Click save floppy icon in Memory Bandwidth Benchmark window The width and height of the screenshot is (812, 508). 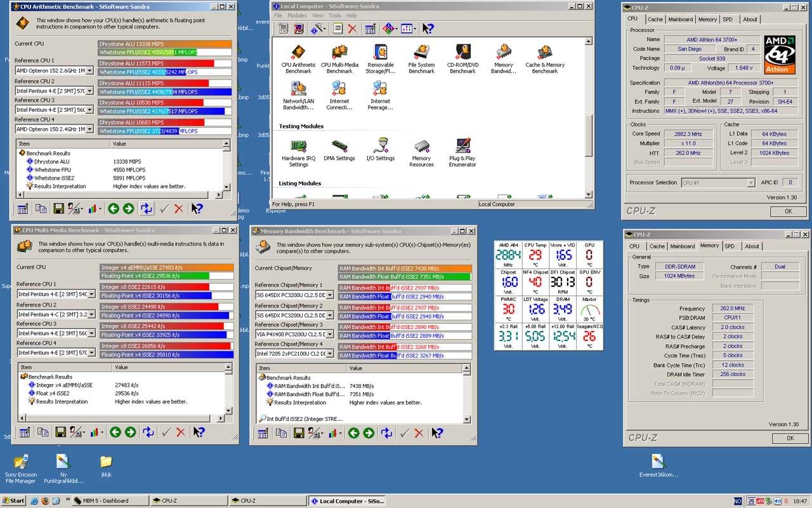298,433
